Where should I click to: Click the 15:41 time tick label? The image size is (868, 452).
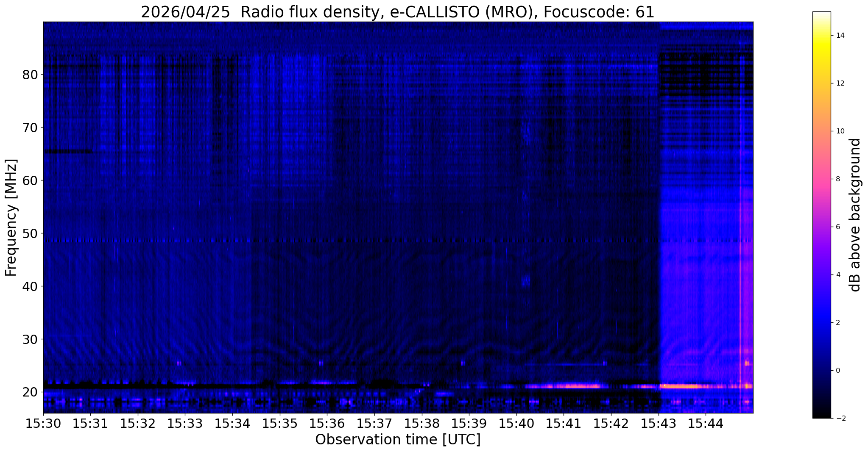point(564,424)
